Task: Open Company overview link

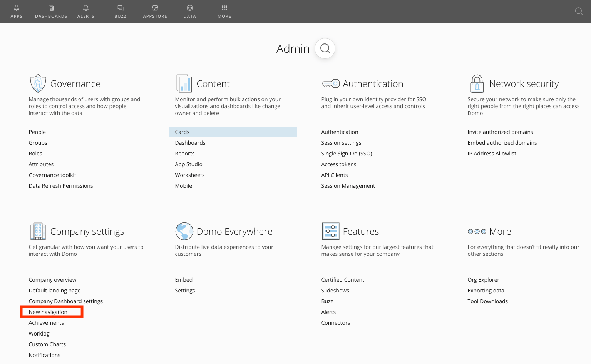Action: pos(52,280)
